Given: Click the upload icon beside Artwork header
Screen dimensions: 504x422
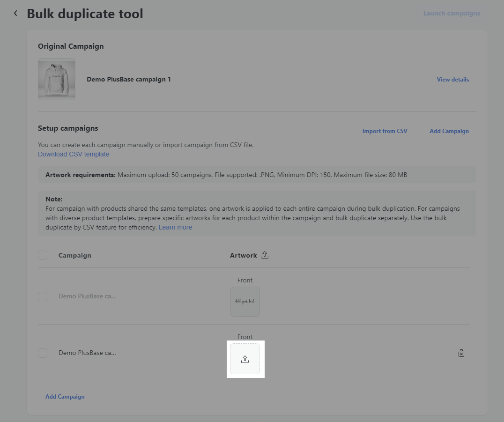Looking at the screenshot, I should 265,255.
